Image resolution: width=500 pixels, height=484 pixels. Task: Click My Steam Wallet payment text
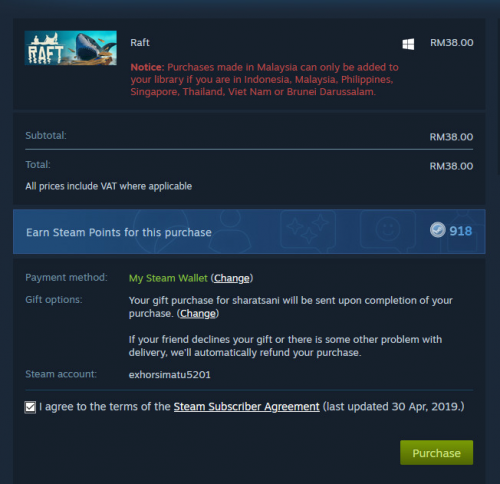tap(168, 278)
